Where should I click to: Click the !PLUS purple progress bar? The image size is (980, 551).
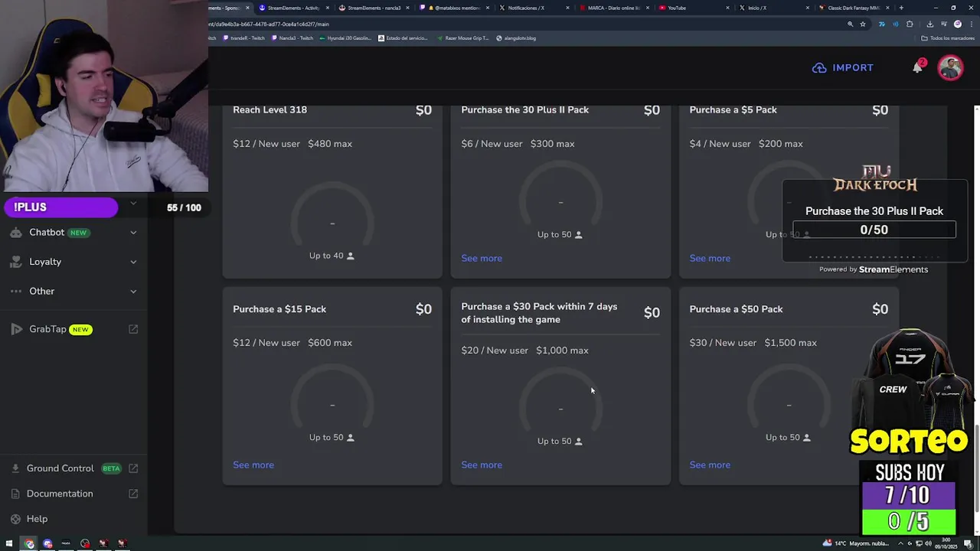tap(60, 207)
